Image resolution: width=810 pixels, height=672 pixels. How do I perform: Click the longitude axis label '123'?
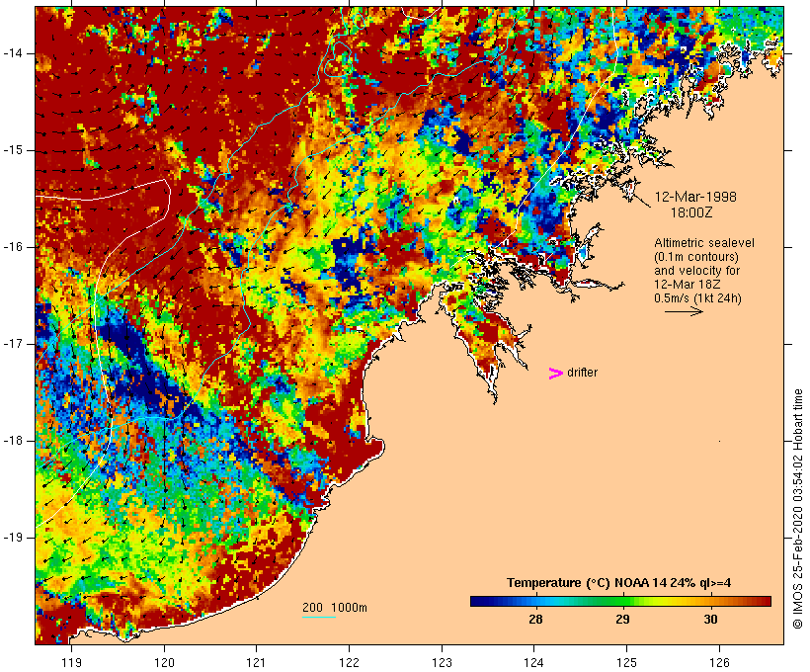442,663
